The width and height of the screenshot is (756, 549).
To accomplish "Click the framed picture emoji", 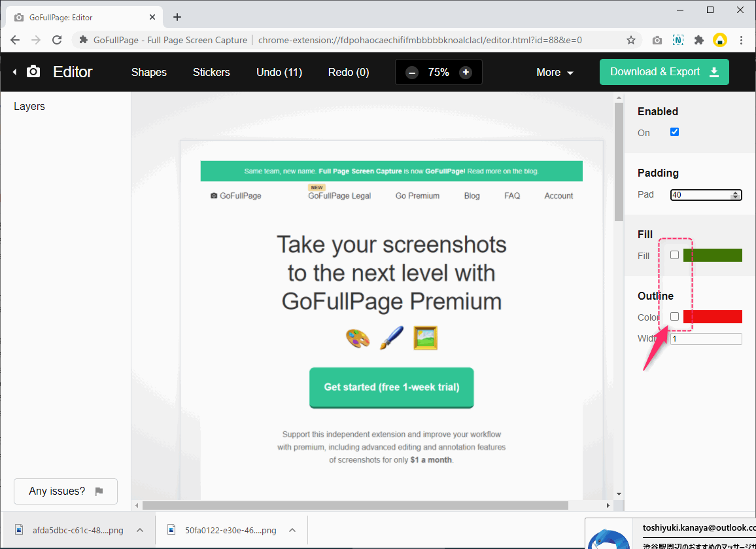I will click(x=425, y=338).
